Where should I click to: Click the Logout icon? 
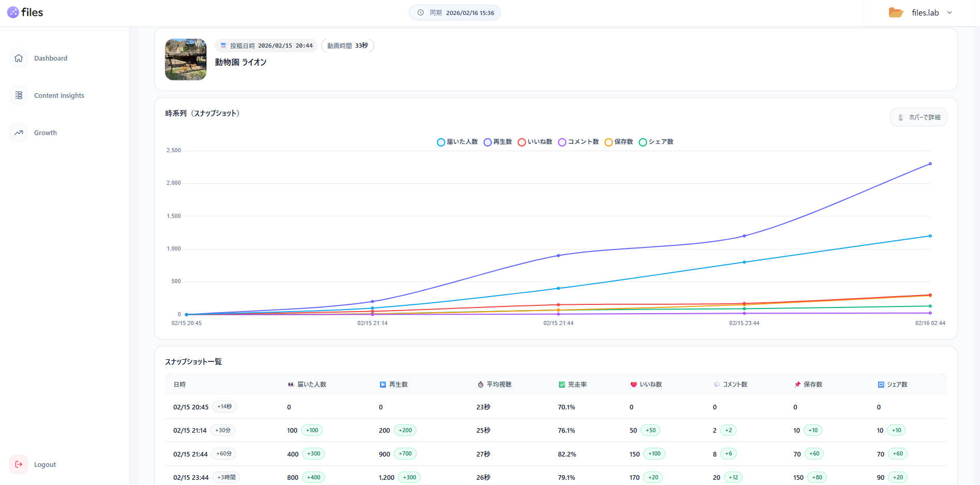19,464
